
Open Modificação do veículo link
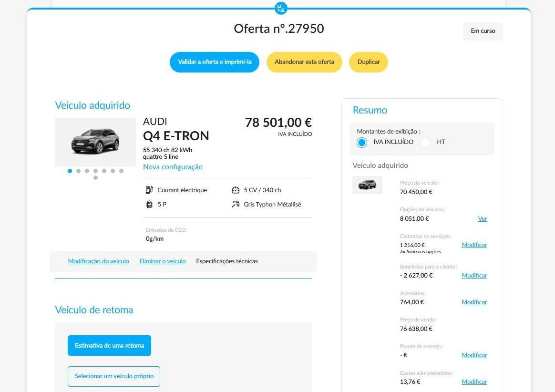(98, 261)
